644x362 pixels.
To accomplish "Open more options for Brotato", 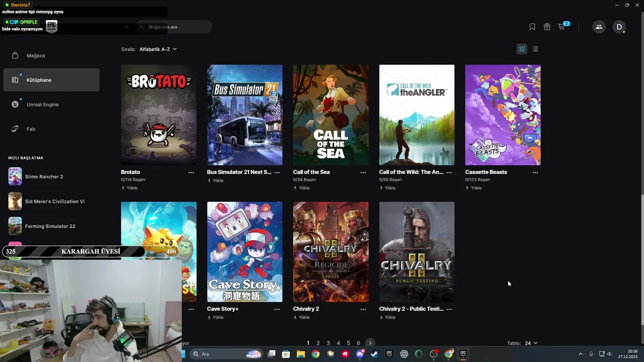I will point(191,172).
